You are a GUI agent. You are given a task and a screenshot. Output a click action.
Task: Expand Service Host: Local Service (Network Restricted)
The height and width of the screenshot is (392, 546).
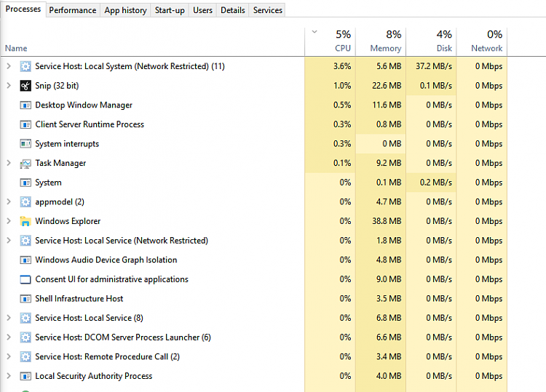(x=9, y=241)
